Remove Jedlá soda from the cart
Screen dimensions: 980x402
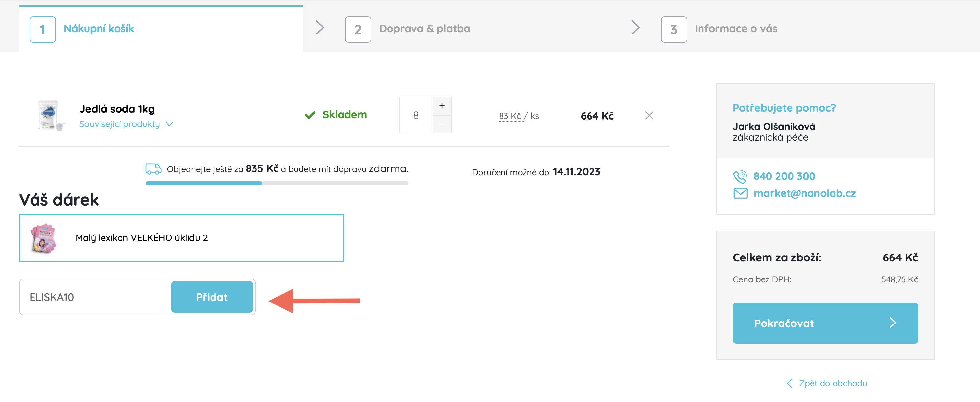click(649, 115)
